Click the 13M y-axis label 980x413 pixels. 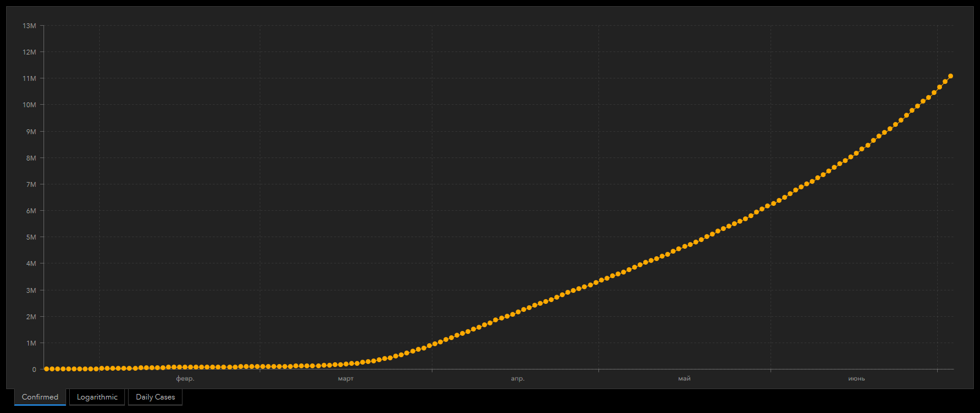pos(29,26)
